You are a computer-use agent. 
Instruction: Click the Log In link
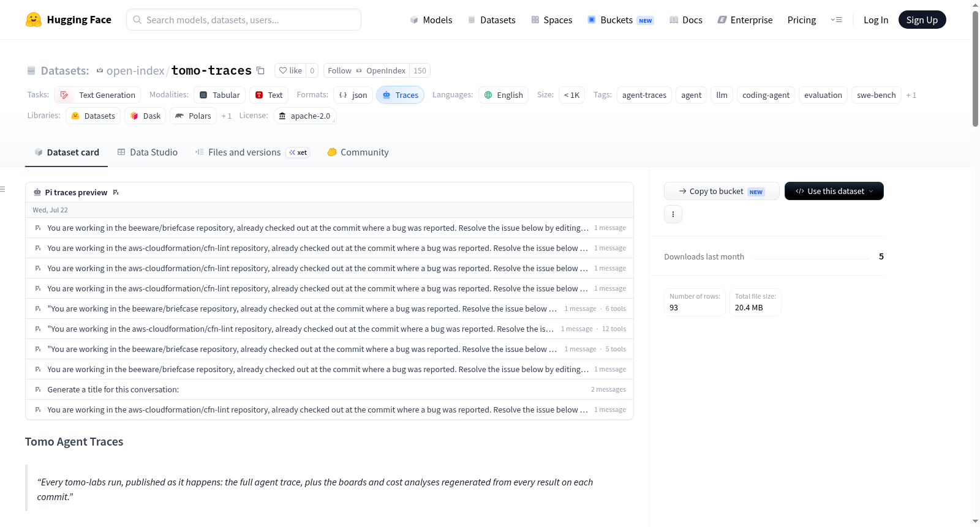click(x=876, y=20)
